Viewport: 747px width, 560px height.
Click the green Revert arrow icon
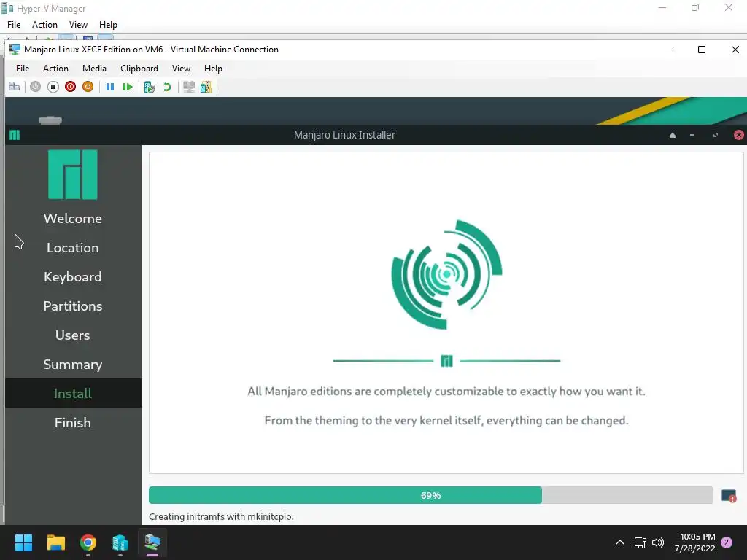tap(167, 87)
